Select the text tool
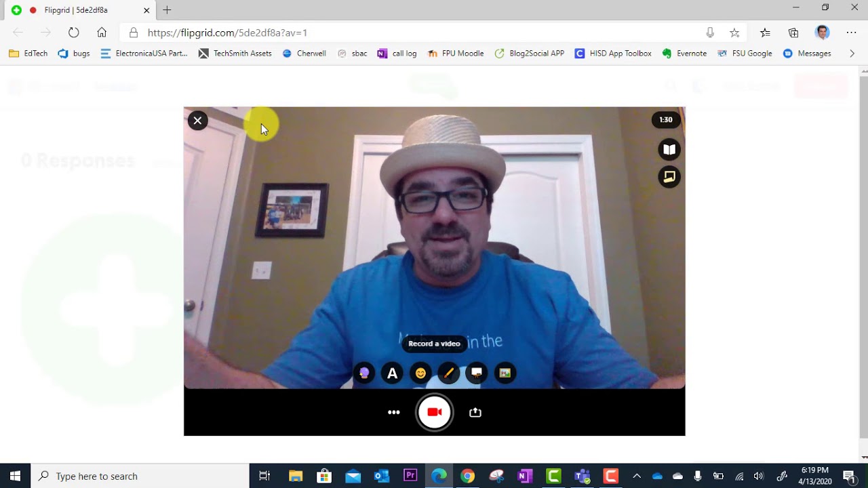The height and width of the screenshot is (488, 868). [x=392, y=373]
